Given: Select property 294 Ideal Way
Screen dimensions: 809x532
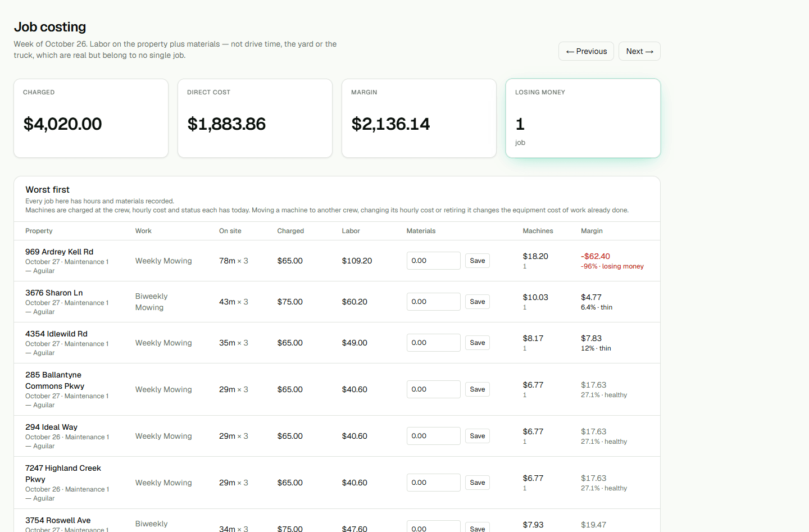Looking at the screenshot, I should coord(51,427).
